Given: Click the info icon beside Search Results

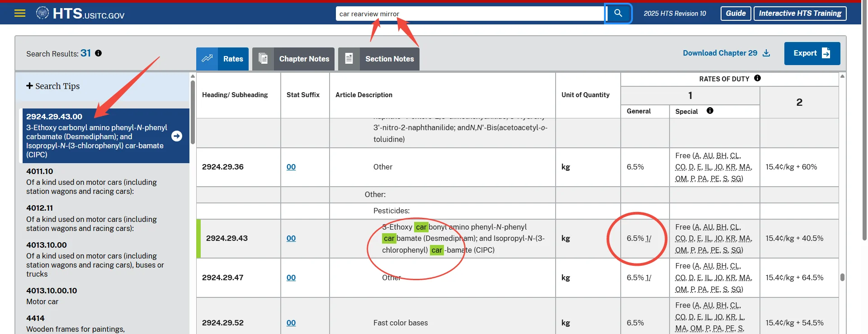Looking at the screenshot, I should (x=99, y=53).
